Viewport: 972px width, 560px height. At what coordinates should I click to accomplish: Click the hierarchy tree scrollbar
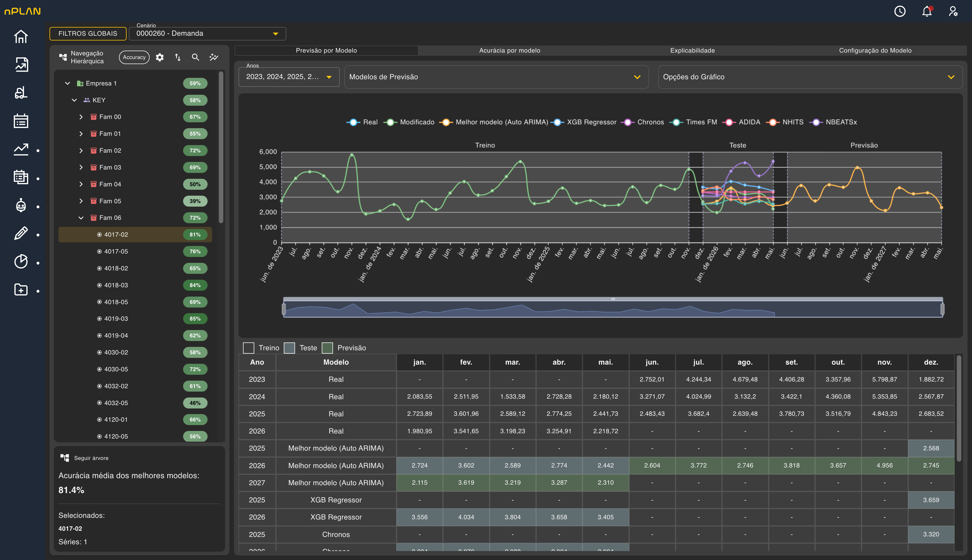[x=221, y=147]
